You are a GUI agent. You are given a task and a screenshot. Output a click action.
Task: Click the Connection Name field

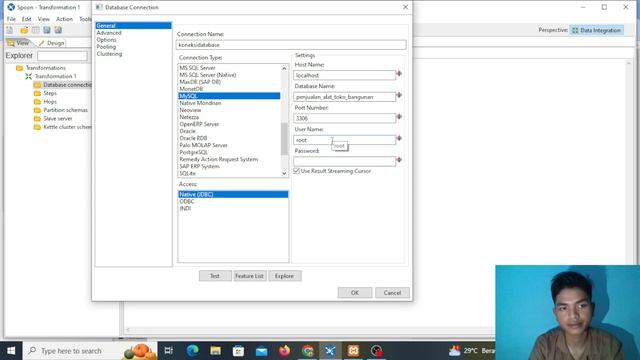point(291,45)
